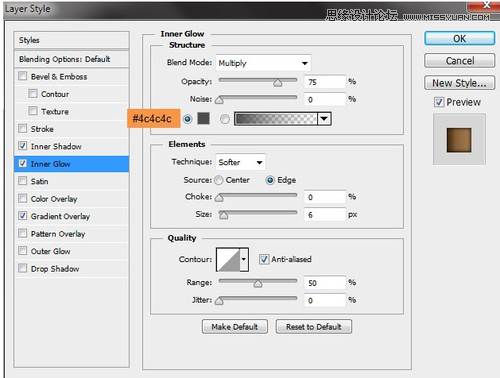Screen dimensions: 500x378
Task: Click the Size value field
Action: [325, 215]
